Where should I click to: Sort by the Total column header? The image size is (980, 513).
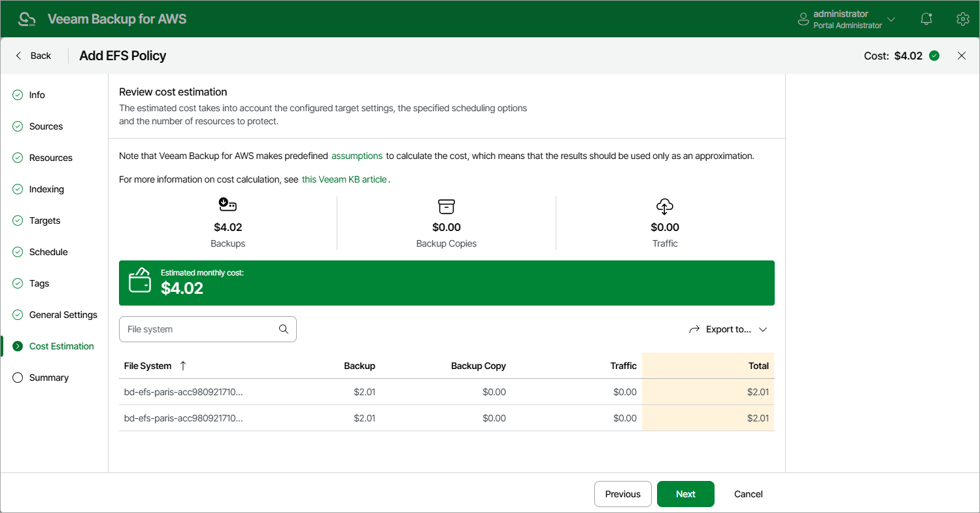[x=758, y=366]
